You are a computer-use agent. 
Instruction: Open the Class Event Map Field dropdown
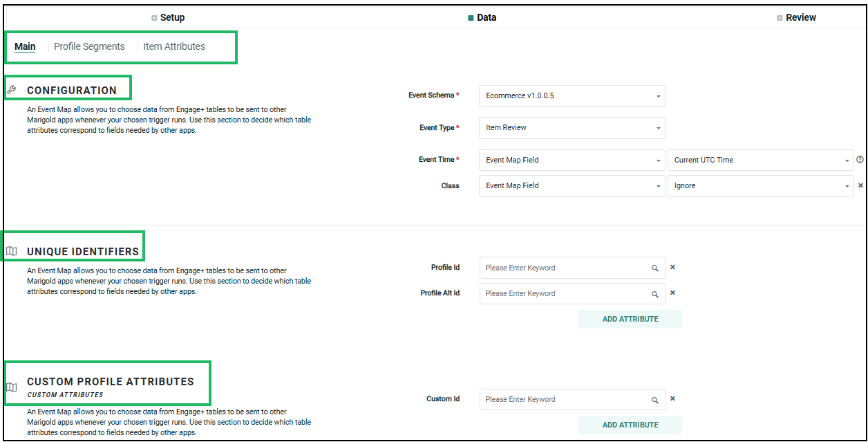(572, 185)
